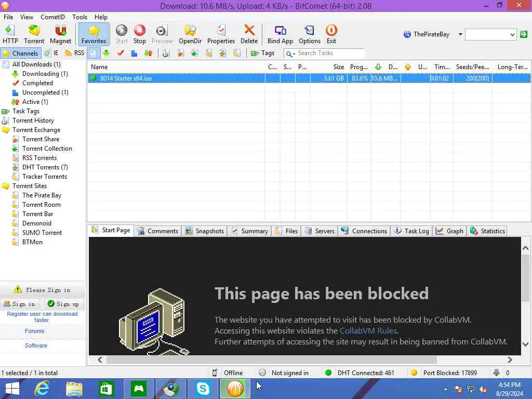Select the 8014 Starter x64.iso task row

pos(309,78)
